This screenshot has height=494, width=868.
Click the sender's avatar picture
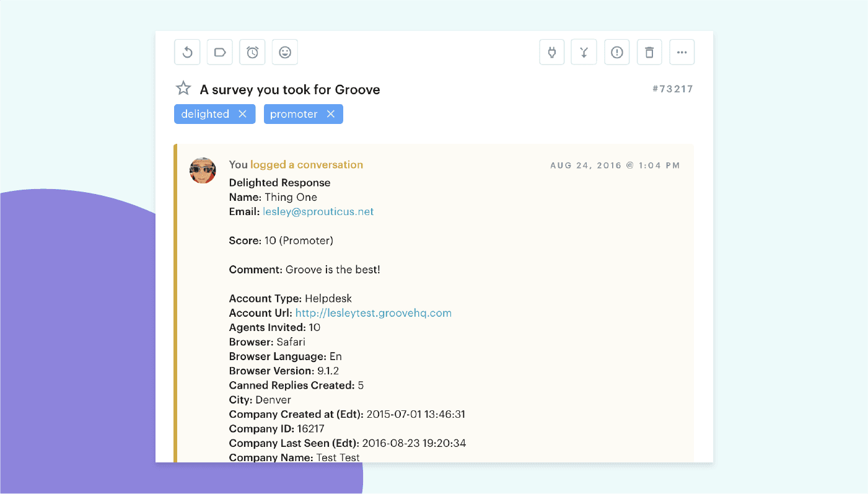[x=203, y=170]
